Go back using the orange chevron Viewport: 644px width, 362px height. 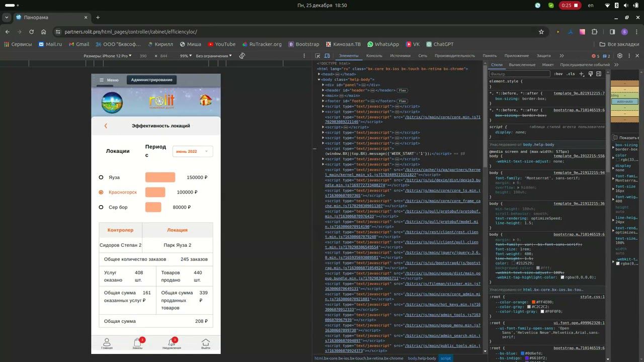pyautogui.click(x=106, y=126)
